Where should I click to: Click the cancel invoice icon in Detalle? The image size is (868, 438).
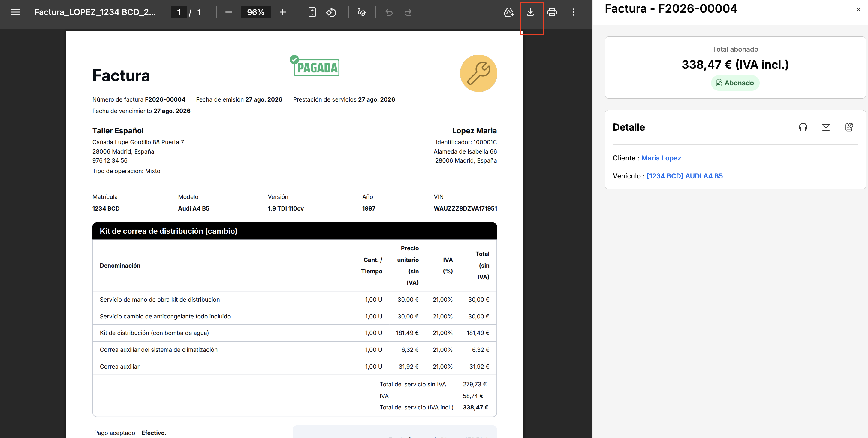coord(849,127)
